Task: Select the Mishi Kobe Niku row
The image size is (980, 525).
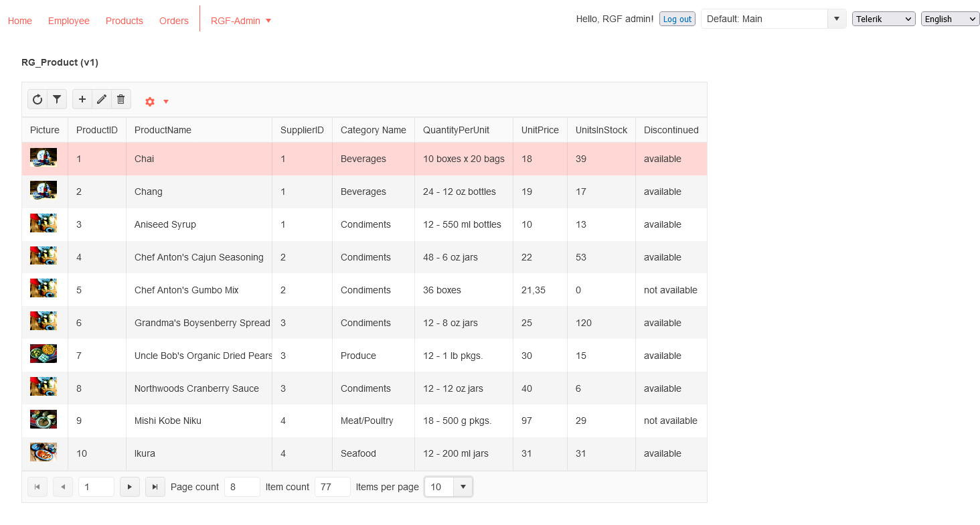Action: click(167, 421)
